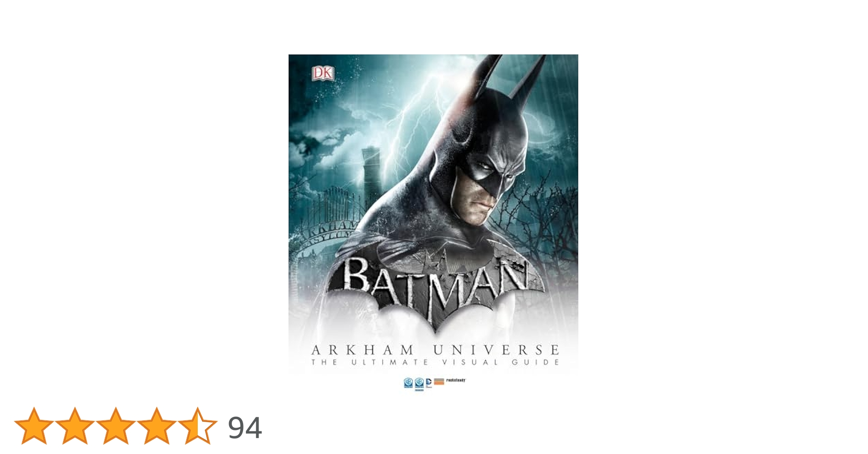Click the orange striped Rocksteady emblem
The image size is (868, 454).
439,382
